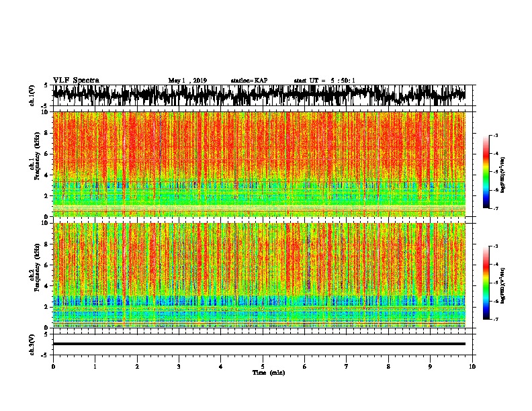Screen dimensions: 532x411
Task: Click time axis tick label "9"
Action: 430,367
